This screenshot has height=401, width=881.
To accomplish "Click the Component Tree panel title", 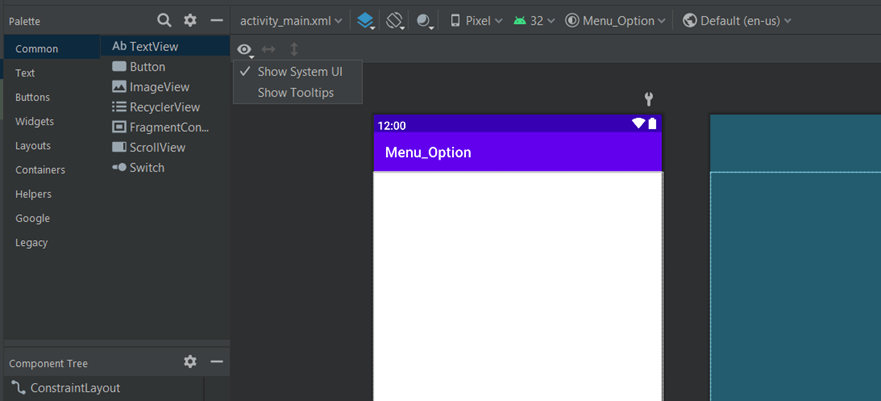I will click(x=48, y=363).
